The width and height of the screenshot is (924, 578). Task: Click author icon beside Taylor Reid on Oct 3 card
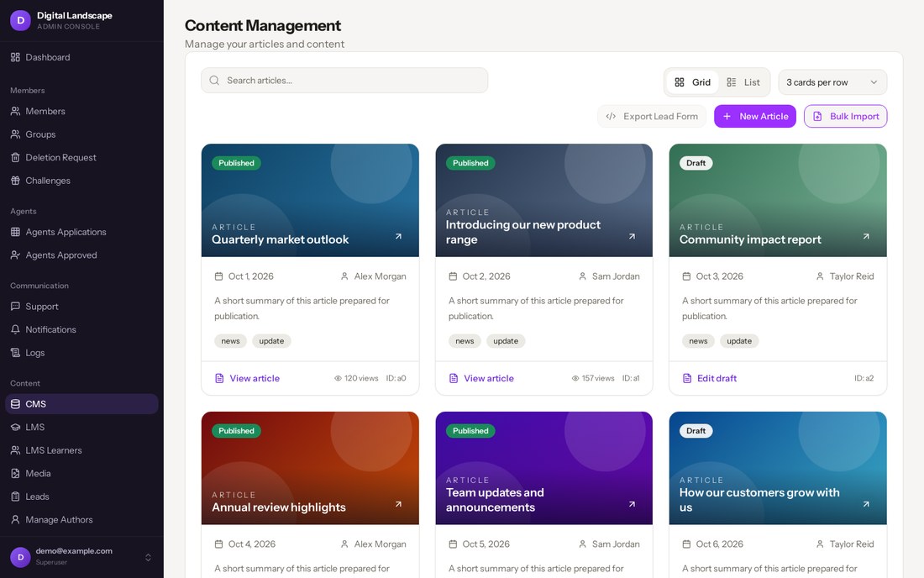(820, 276)
